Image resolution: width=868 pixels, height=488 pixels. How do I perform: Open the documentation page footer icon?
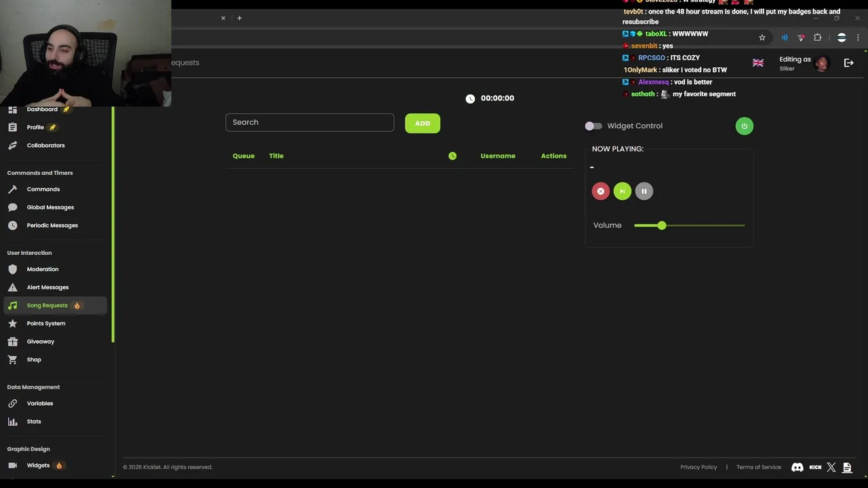[847, 467]
